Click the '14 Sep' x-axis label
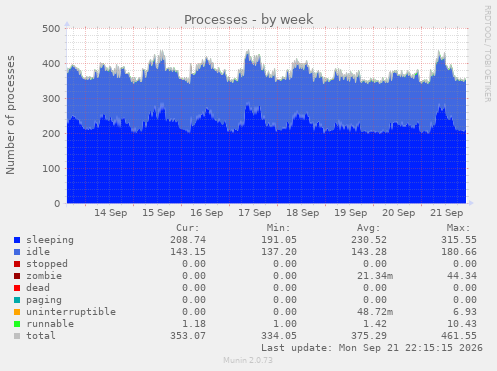The height and width of the screenshot is (371, 497). pos(111,213)
